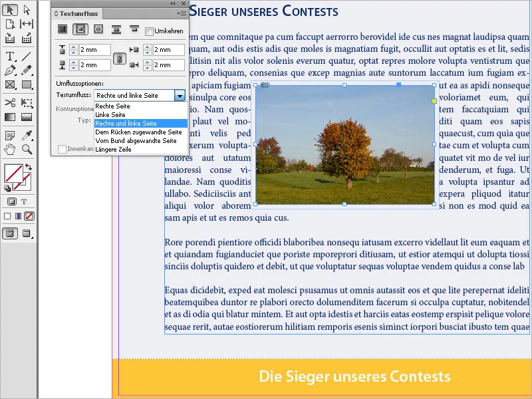The image size is (532, 399).
Task: Switch to Preview screen mode
Action: [27, 233]
